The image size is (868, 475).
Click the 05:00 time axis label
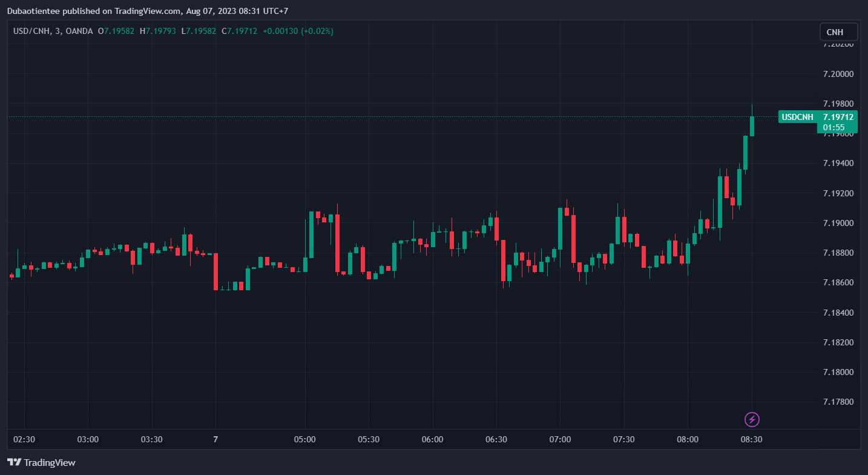(304, 439)
